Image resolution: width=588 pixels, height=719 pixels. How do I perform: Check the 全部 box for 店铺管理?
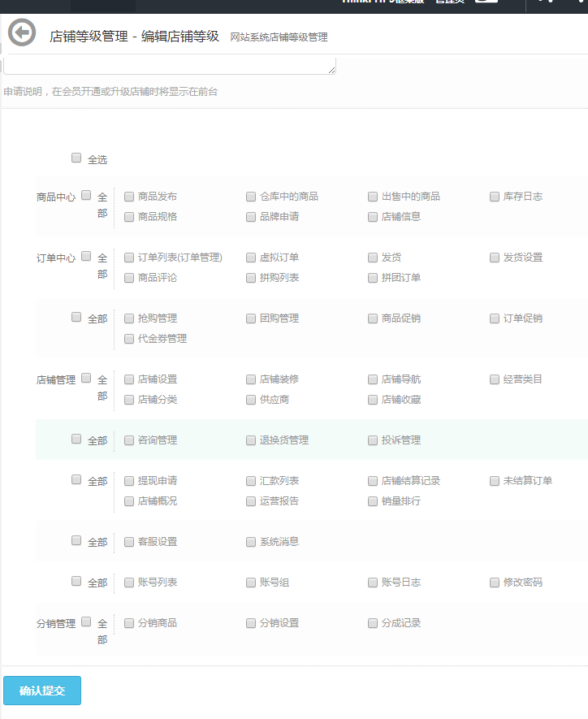86,378
